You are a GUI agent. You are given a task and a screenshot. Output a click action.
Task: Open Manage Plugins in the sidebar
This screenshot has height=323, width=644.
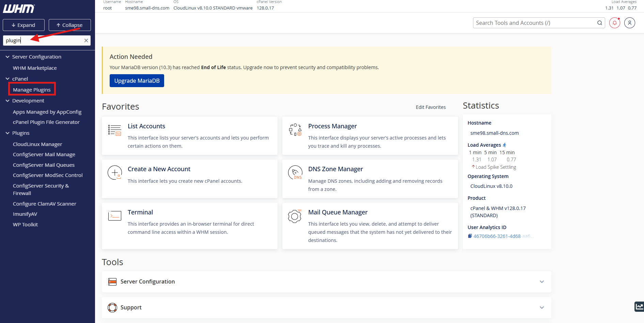[x=32, y=90]
